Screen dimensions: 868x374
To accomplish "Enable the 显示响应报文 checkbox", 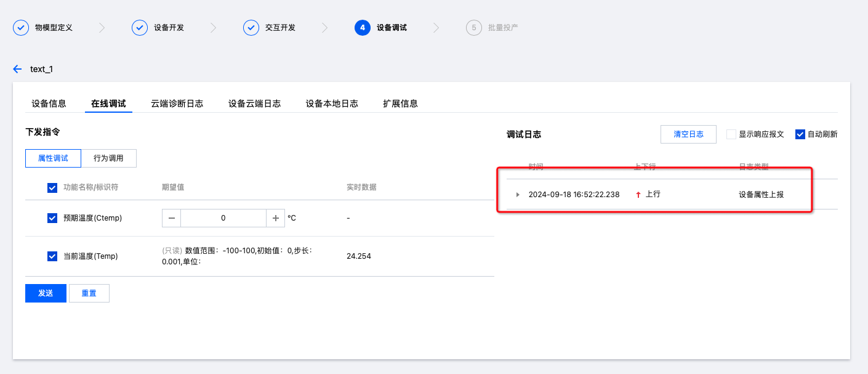I will click(x=731, y=134).
